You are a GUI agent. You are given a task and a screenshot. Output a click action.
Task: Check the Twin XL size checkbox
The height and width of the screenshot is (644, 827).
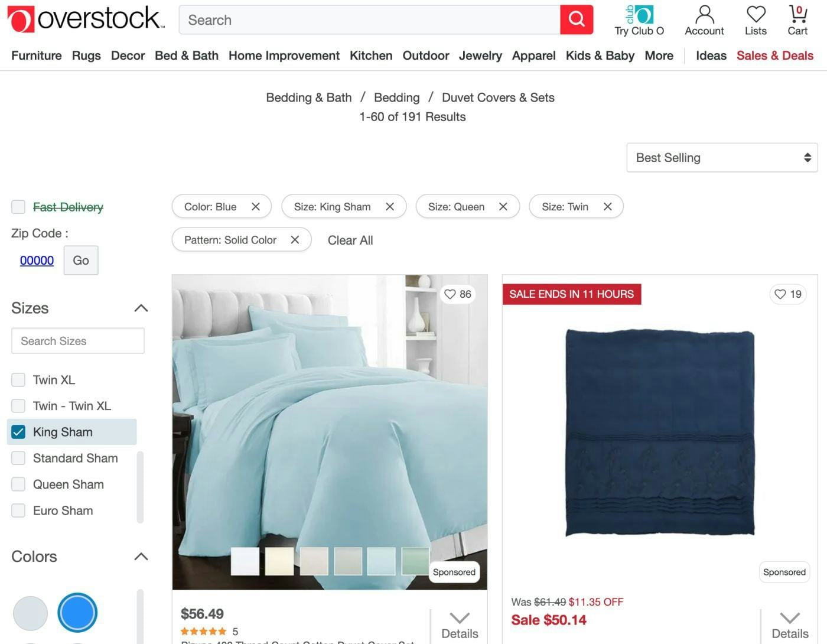pos(18,380)
